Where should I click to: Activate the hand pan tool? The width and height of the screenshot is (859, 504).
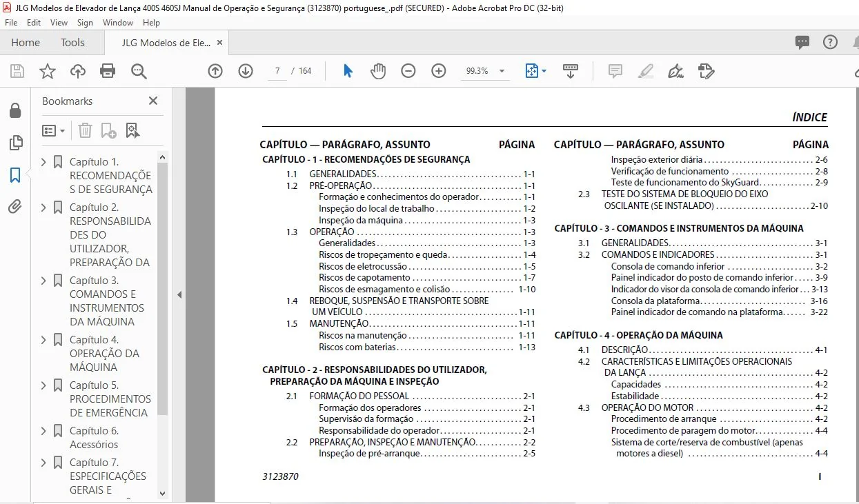378,71
